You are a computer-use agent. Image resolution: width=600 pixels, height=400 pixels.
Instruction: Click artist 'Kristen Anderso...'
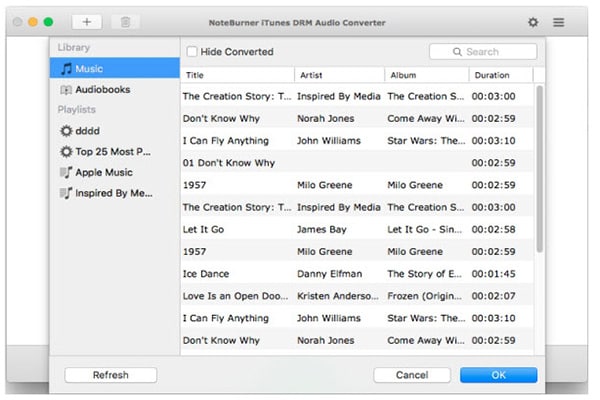pos(338,296)
